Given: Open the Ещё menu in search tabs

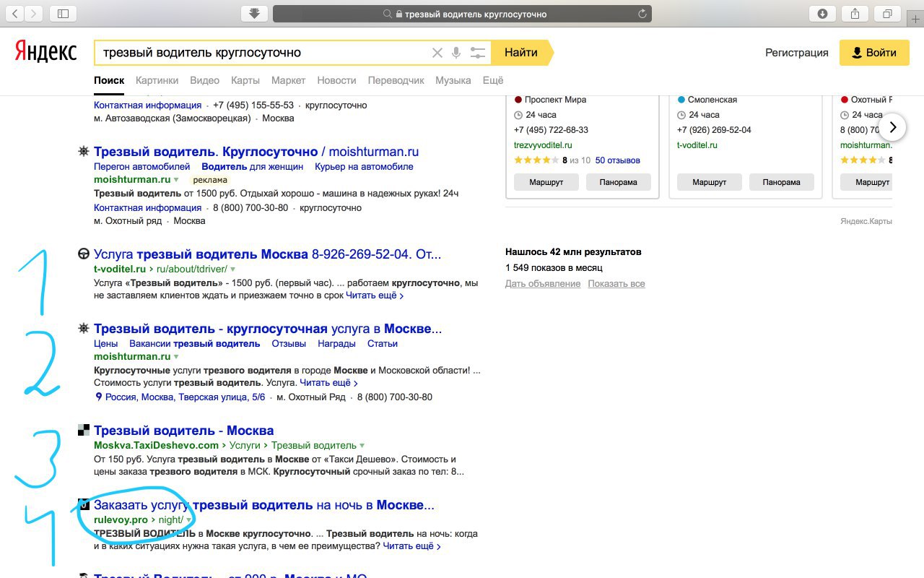Looking at the screenshot, I should (x=493, y=80).
